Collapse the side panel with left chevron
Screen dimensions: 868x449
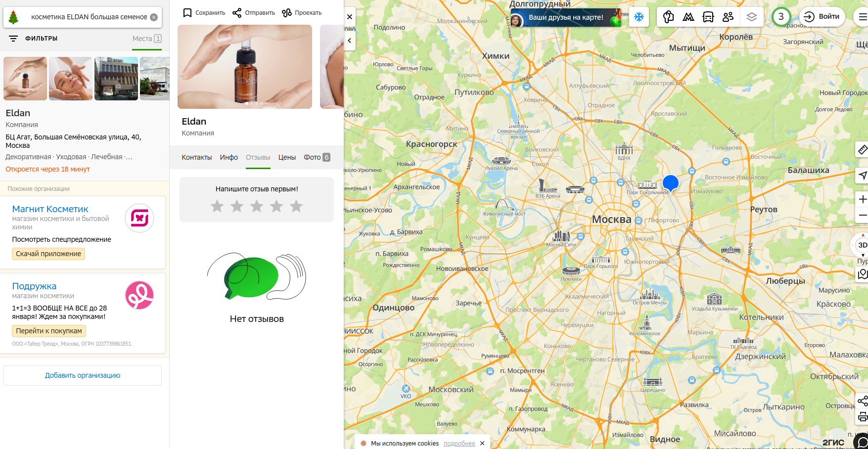click(x=350, y=41)
